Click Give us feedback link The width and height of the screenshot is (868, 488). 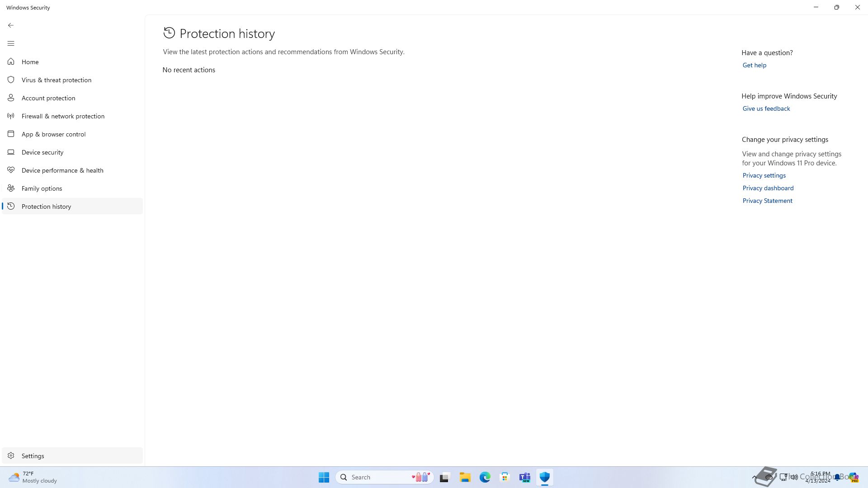coord(766,108)
